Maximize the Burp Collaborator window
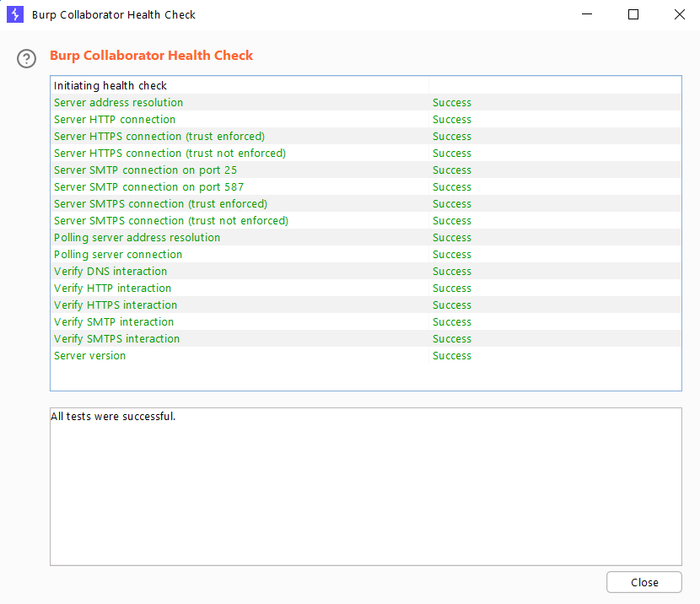 633,14
